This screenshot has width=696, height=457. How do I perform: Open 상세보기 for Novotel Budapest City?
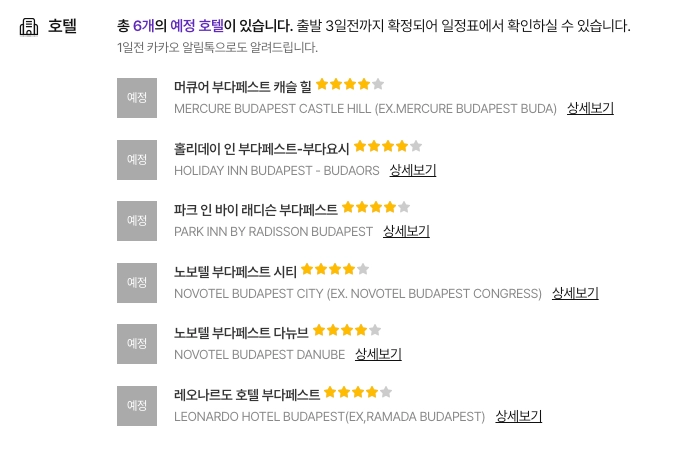pos(575,293)
